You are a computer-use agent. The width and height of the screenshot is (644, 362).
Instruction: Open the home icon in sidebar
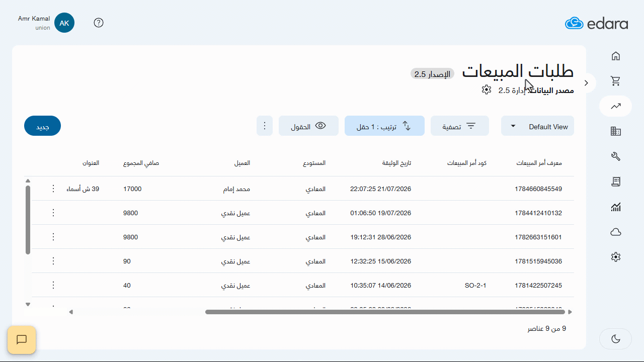(x=616, y=56)
